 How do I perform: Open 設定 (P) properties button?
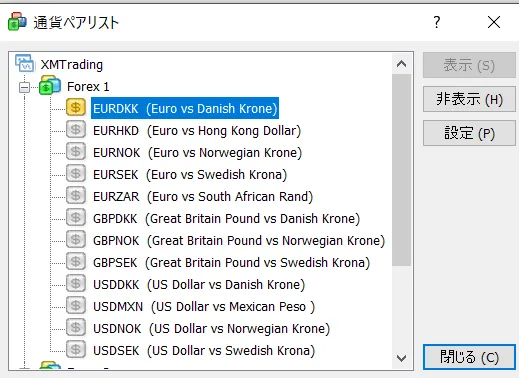coord(469,133)
